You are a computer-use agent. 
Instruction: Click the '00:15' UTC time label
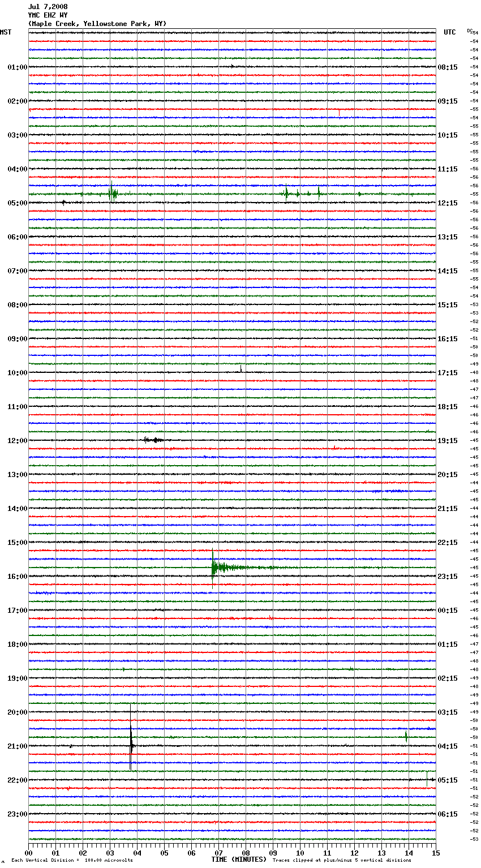pyautogui.click(x=448, y=611)
